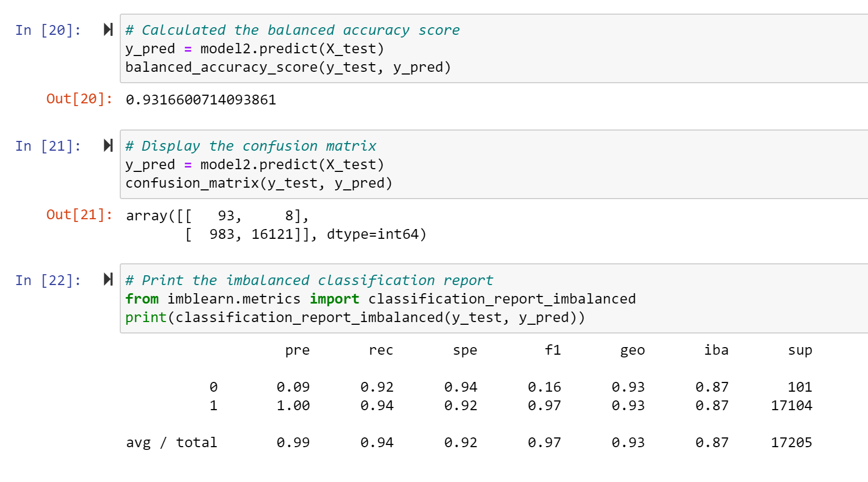The width and height of the screenshot is (868, 482).
Task: Click the y_pred assignment line in cell 21
Action: [x=255, y=164]
